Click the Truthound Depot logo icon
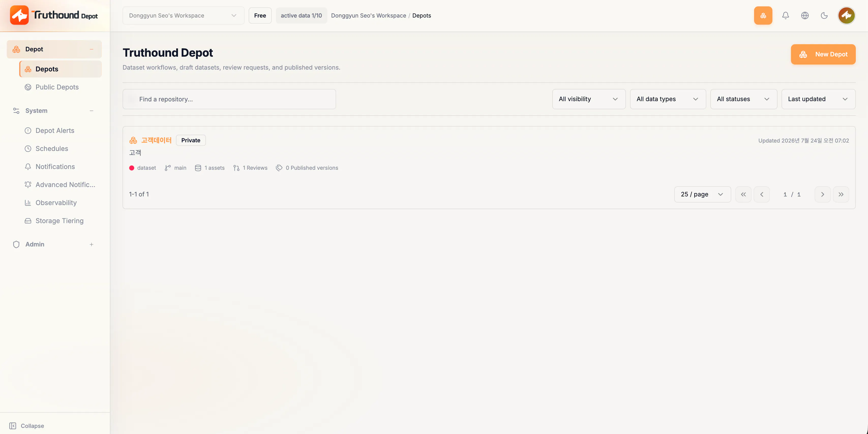This screenshot has height=434, width=868. tap(19, 15)
